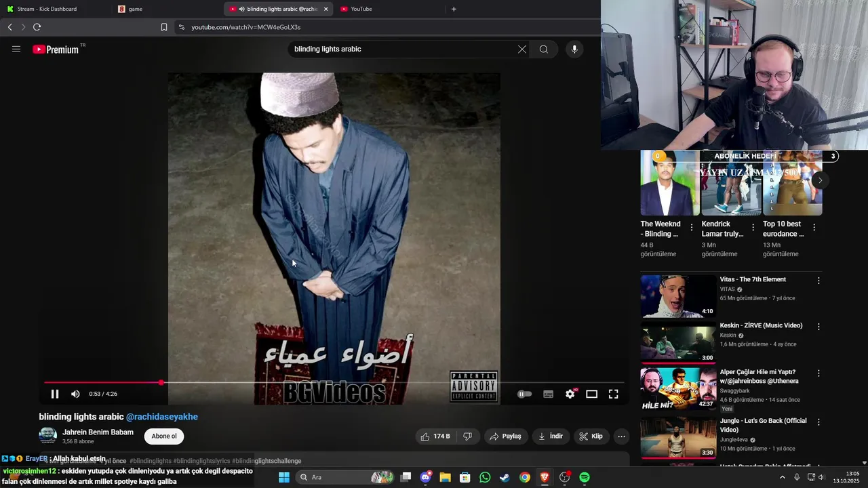Dislike the video
This screenshot has width=868, height=488.
tap(467, 436)
